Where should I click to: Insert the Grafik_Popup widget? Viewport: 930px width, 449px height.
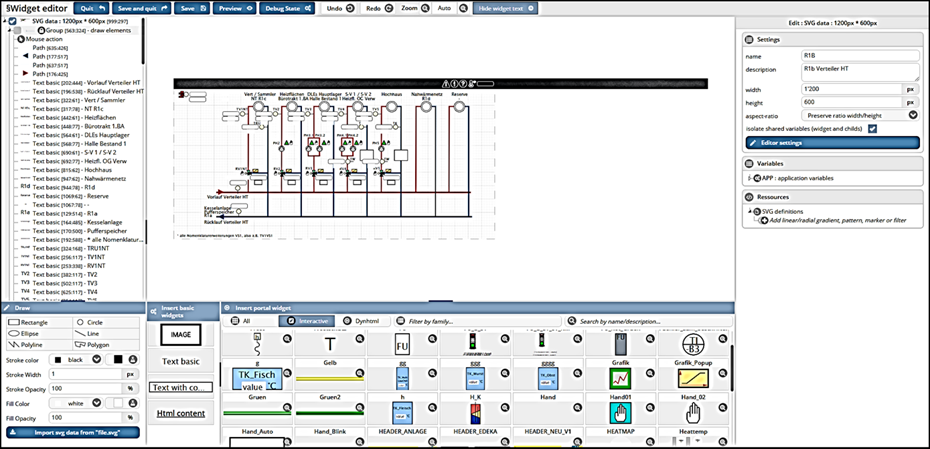click(x=691, y=378)
